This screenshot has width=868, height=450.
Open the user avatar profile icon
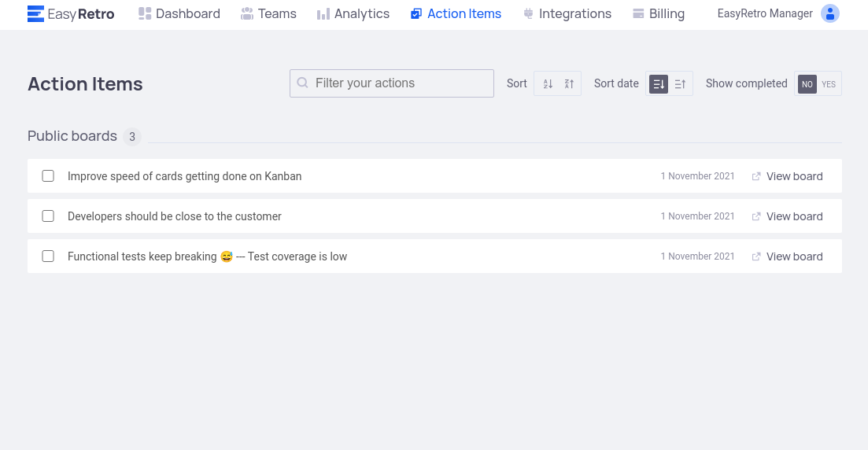(x=829, y=13)
